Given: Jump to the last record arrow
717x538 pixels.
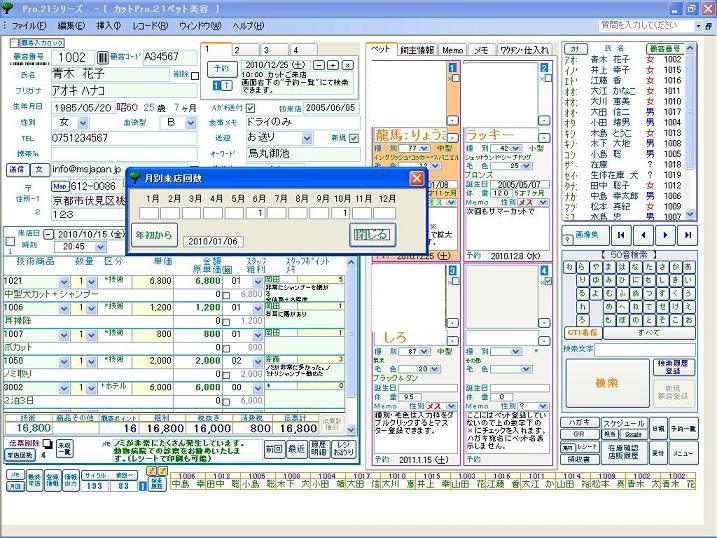Looking at the screenshot, I should click(x=687, y=235).
